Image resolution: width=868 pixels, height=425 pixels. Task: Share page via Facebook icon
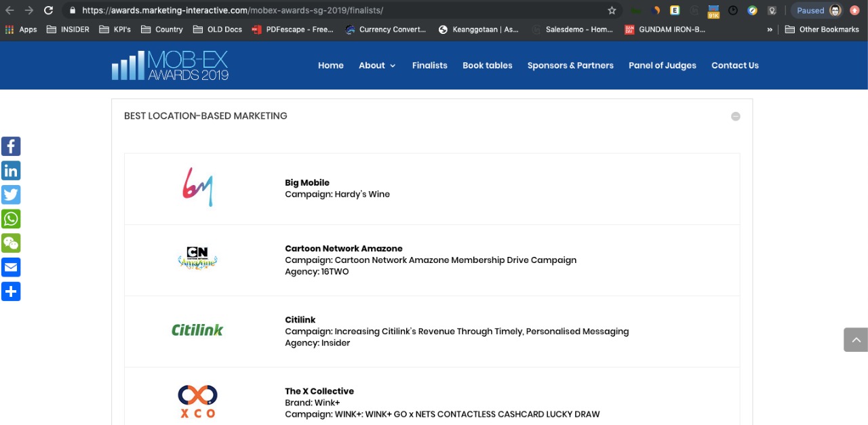pyautogui.click(x=11, y=146)
